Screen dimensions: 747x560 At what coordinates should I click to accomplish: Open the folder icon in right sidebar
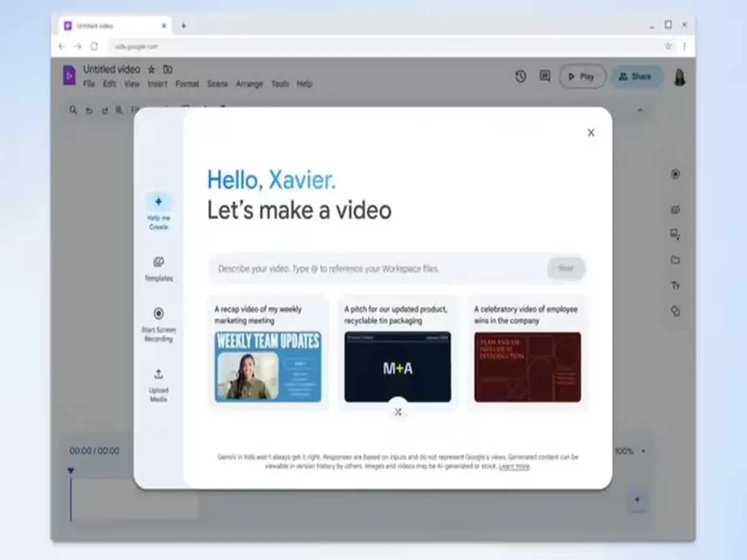tap(675, 260)
